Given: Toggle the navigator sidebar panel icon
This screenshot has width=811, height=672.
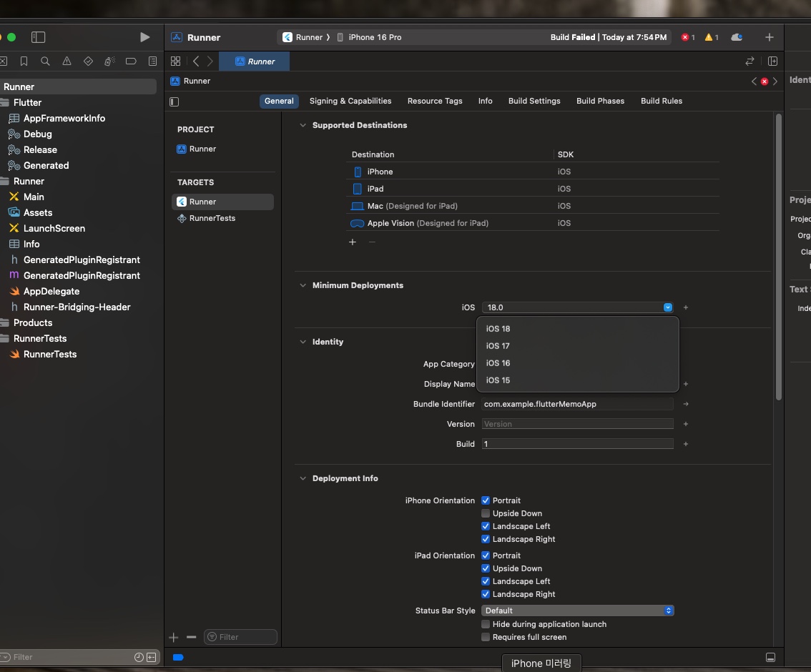Looking at the screenshot, I should 39,37.
